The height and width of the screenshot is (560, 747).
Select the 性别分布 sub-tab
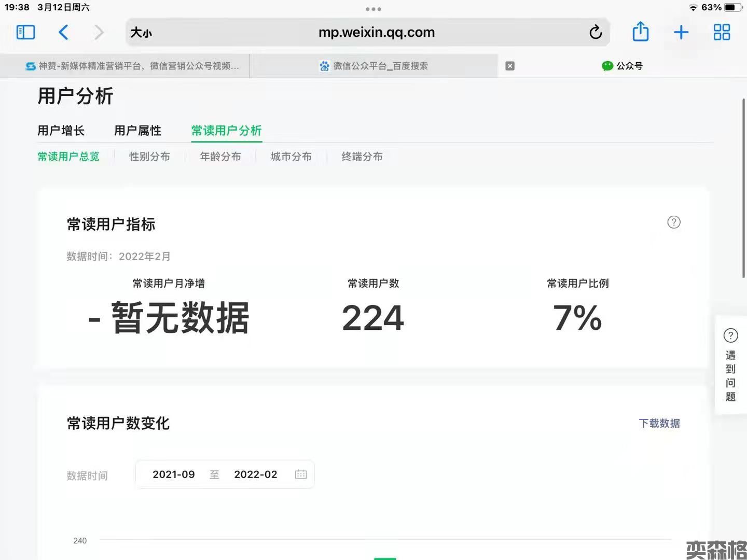[149, 157]
